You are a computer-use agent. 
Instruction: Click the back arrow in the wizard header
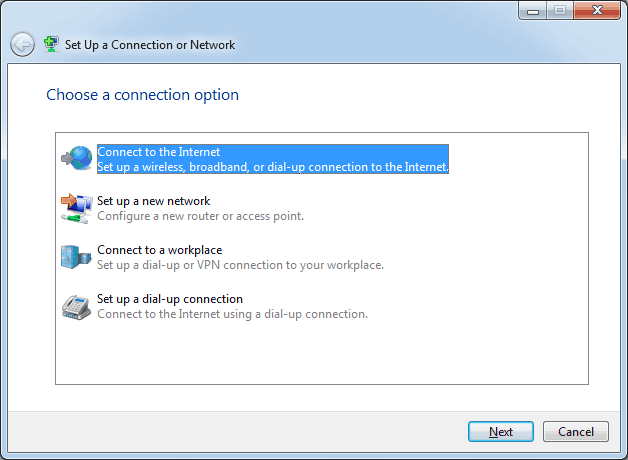click(22, 44)
